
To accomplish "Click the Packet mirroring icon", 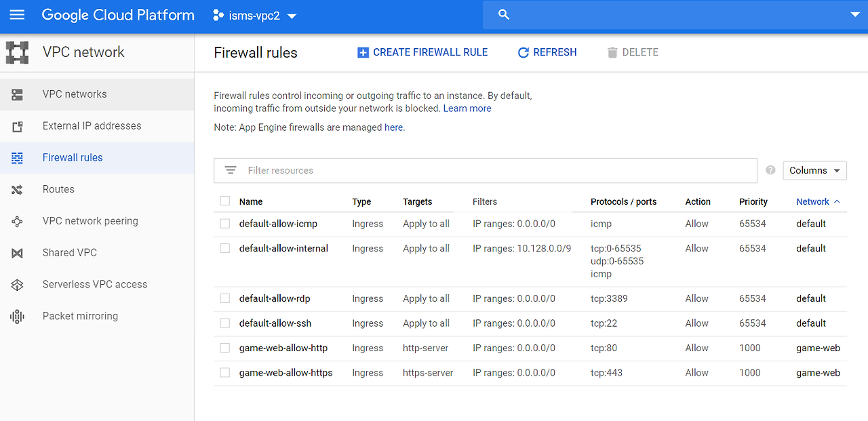I will coord(17,317).
